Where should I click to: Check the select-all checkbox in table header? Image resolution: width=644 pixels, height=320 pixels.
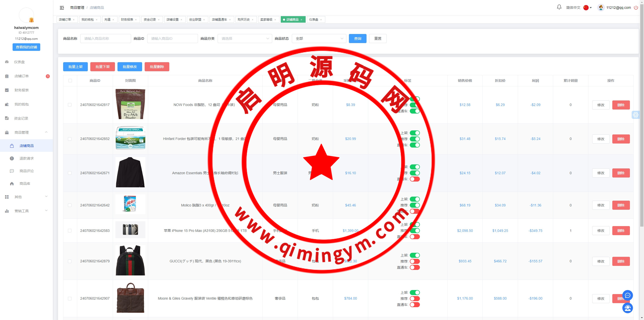pos(70,81)
